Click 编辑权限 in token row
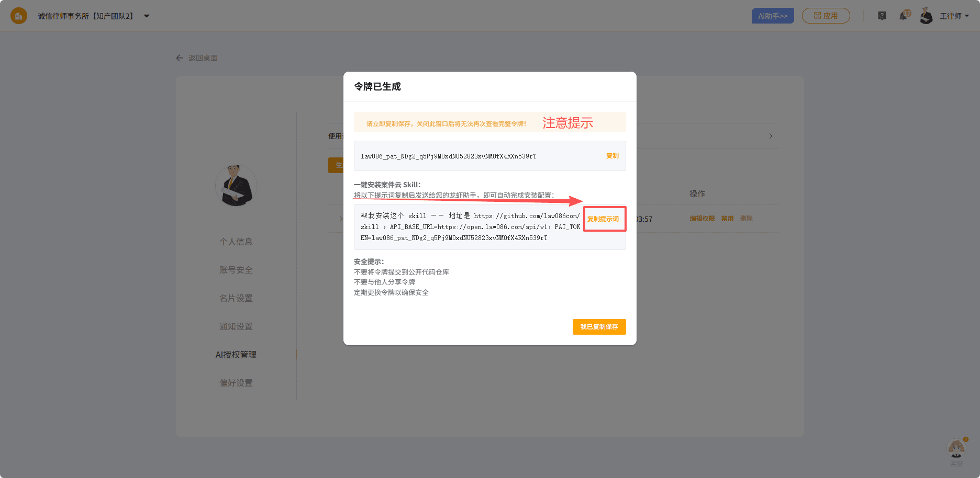The height and width of the screenshot is (478, 980). click(x=702, y=219)
